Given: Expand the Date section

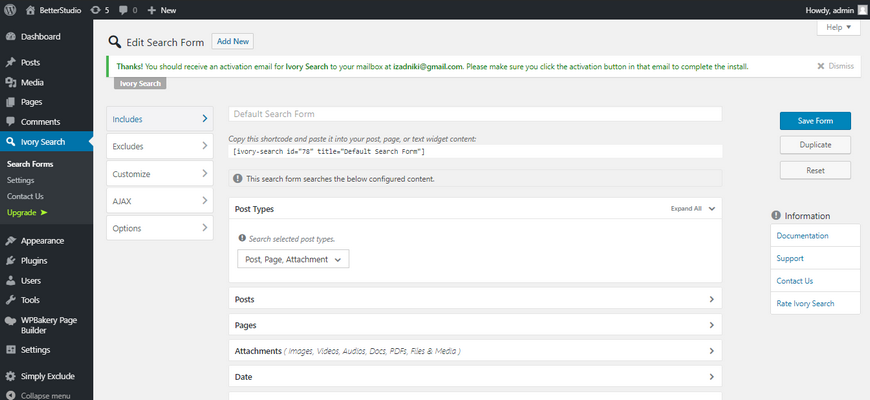Looking at the screenshot, I should (x=475, y=376).
